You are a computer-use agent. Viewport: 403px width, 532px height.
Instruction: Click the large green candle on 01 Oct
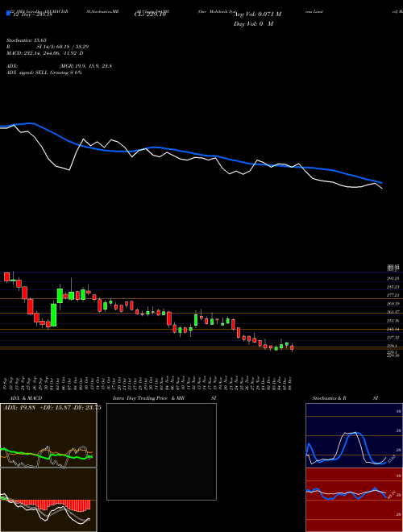pos(53,315)
